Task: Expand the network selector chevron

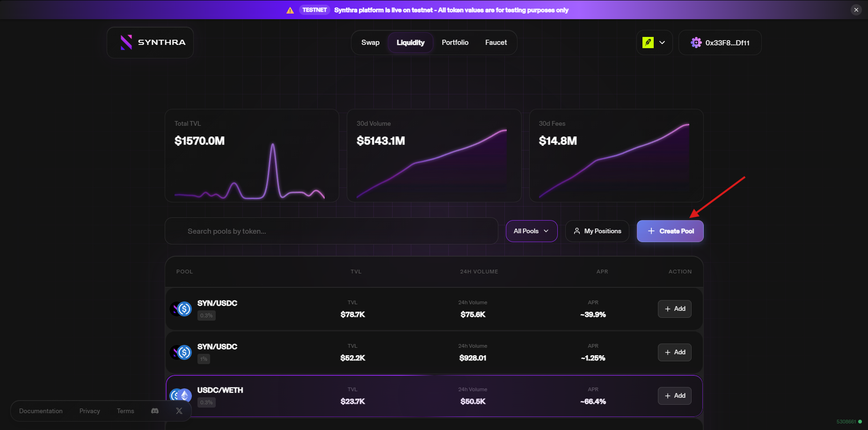Action: coord(662,43)
